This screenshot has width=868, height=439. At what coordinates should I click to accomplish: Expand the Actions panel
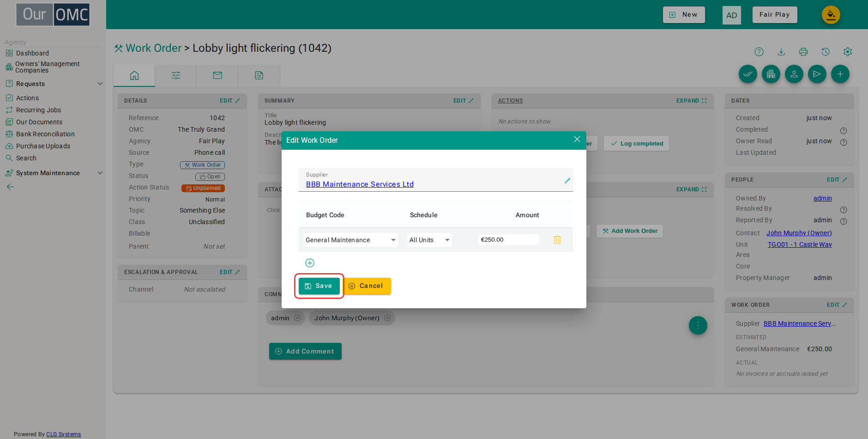(691, 101)
